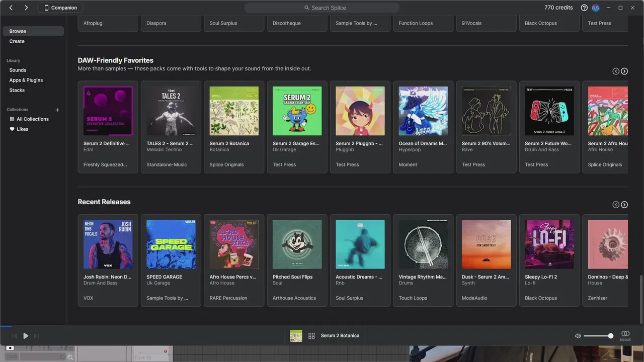Click Freshly Squeezed label link

[x=105, y=165]
